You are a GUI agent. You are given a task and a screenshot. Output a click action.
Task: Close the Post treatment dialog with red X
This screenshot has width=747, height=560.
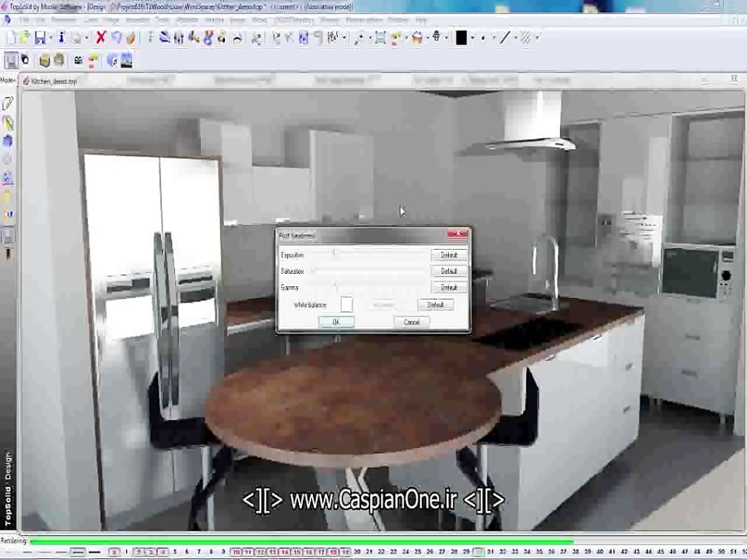click(x=457, y=234)
